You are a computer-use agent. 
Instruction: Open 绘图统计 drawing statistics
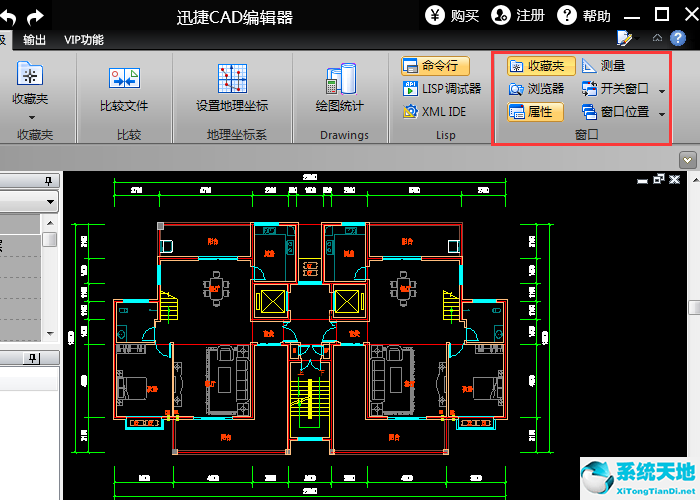(x=340, y=86)
